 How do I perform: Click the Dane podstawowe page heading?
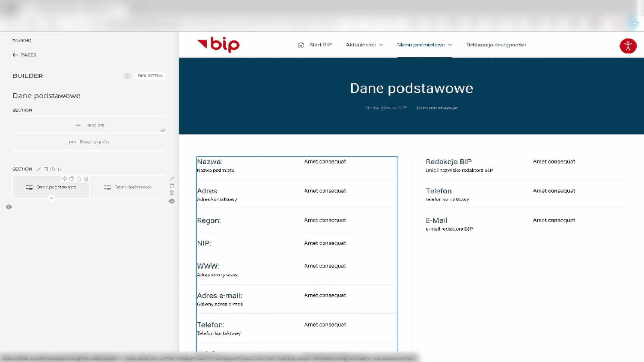[x=411, y=88]
